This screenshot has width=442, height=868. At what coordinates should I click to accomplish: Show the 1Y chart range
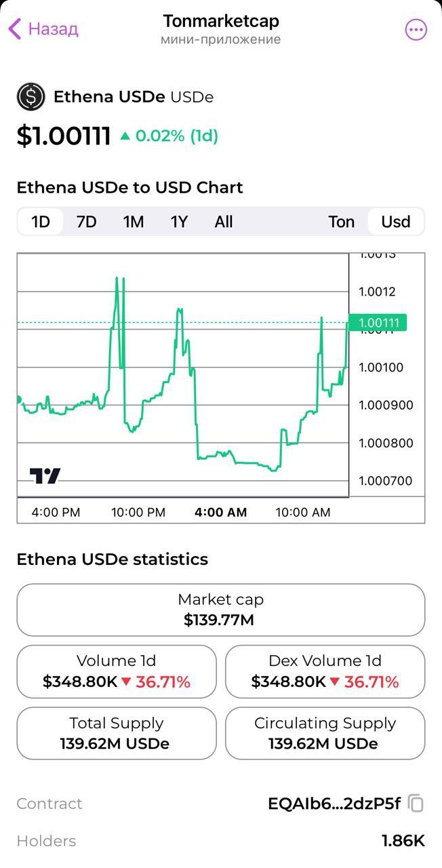click(x=178, y=222)
